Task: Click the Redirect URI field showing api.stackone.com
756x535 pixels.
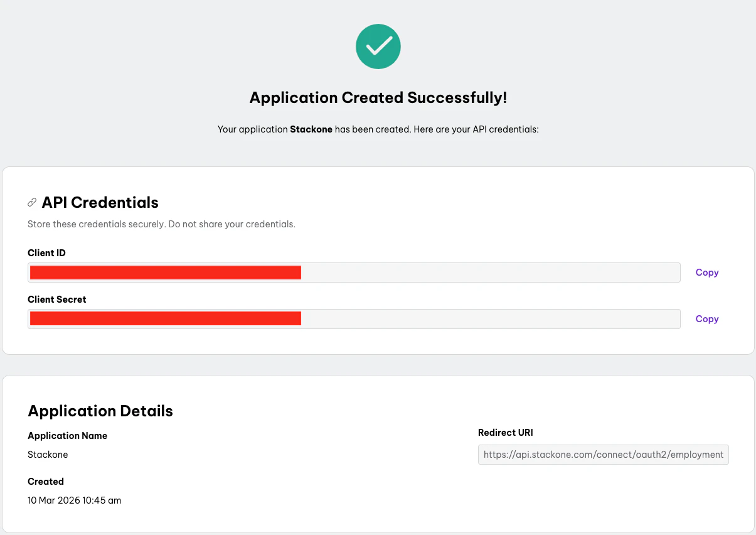Action: coord(602,454)
